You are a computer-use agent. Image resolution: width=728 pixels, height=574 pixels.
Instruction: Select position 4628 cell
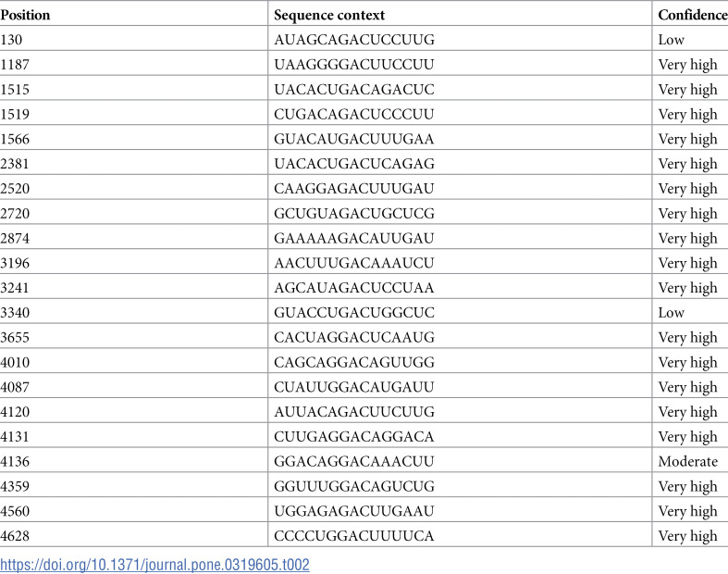coord(15,535)
